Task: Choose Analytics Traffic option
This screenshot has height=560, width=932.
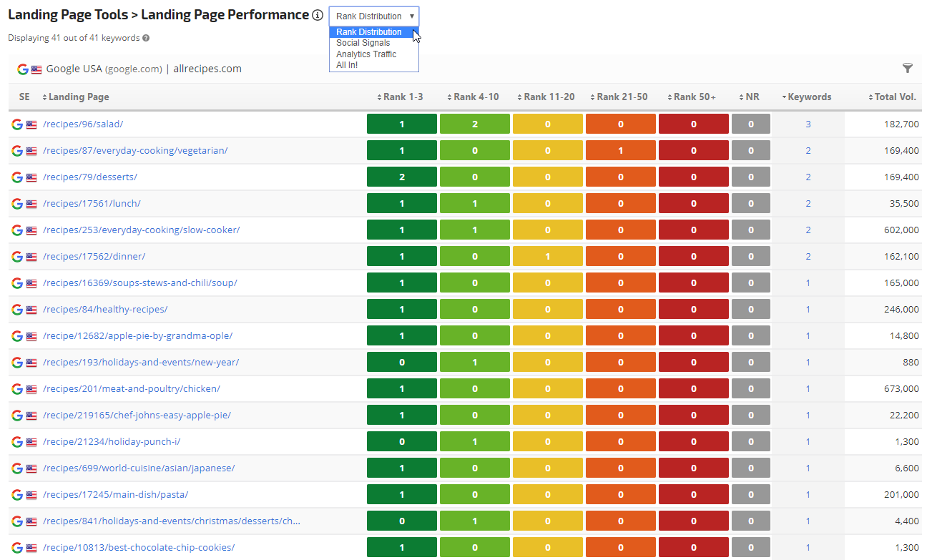Action: [366, 54]
